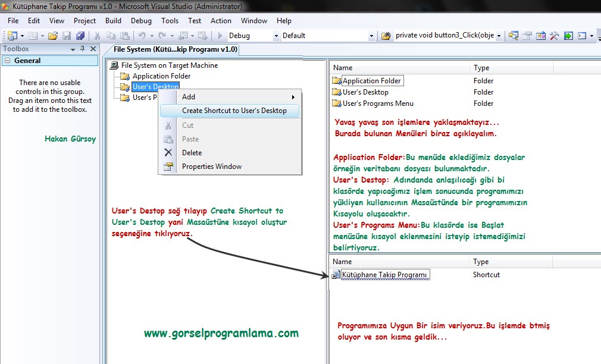The image size is (601, 364).
Task: Open the Edit menu
Action: click(x=34, y=21)
